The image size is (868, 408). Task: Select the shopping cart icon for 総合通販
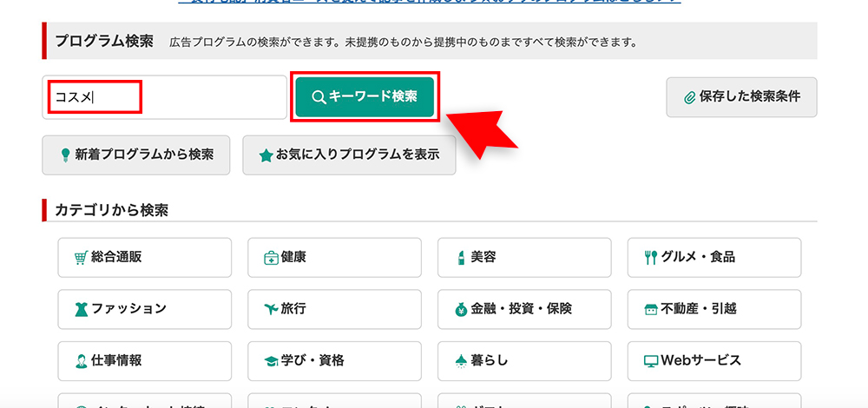click(82, 258)
